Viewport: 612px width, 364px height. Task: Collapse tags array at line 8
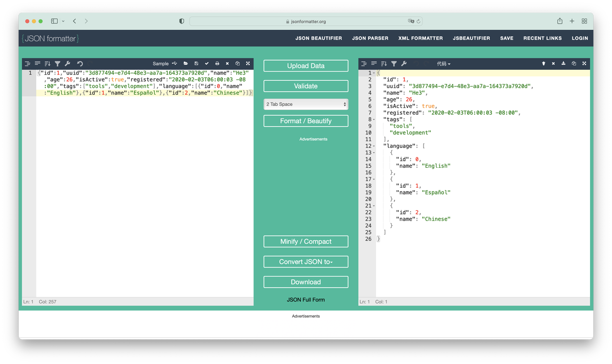click(x=374, y=119)
